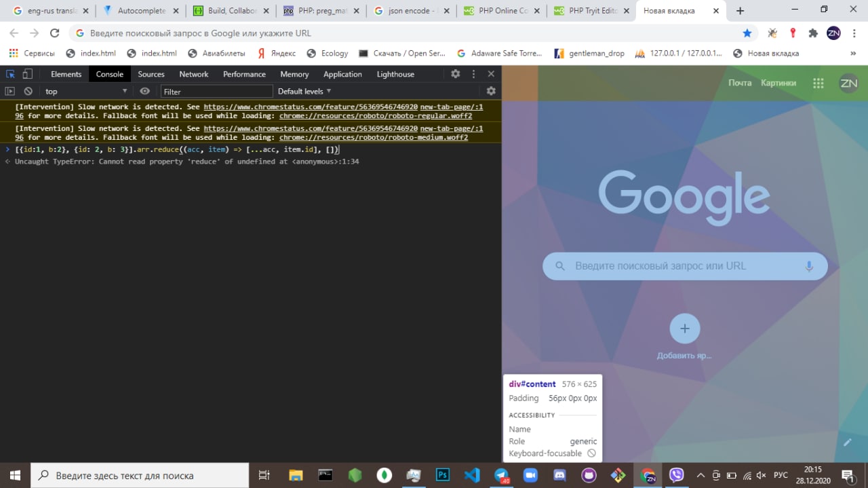Open the DevTools three-dot customize menu
This screenshot has height=488, width=868.
point(474,74)
